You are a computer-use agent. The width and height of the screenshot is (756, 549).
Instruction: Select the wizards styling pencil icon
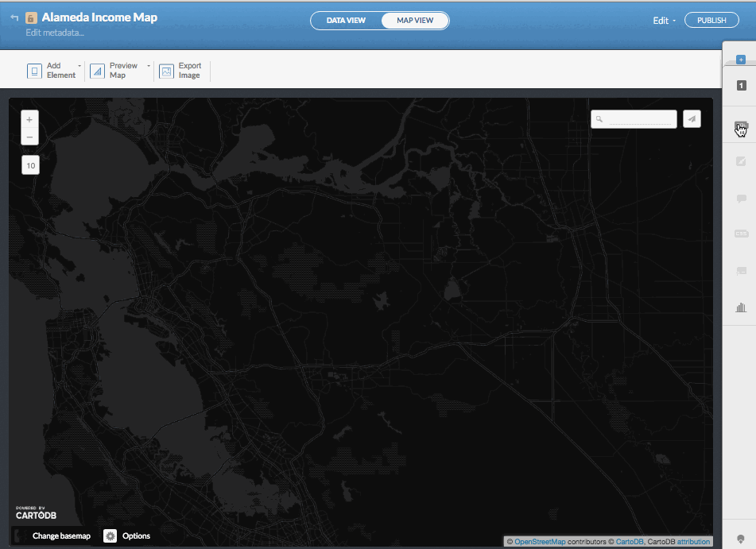(x=740, y=160)
